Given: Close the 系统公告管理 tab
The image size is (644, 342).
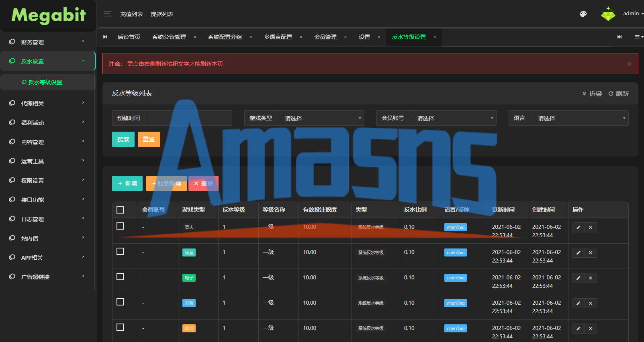Looking at the screenshot, I should click(x=195, y=37).
